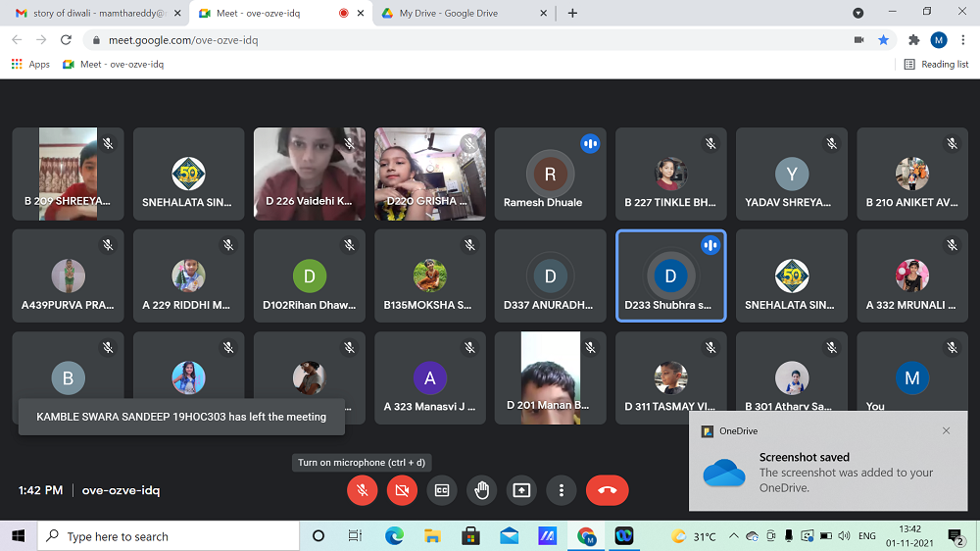Reload the Meet page

[x=66, y=40]
